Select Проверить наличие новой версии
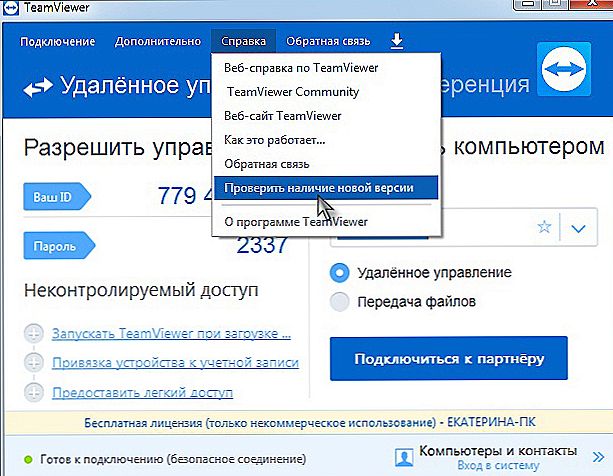This screenshot has width=613, height=476. [x=326, y=188]
